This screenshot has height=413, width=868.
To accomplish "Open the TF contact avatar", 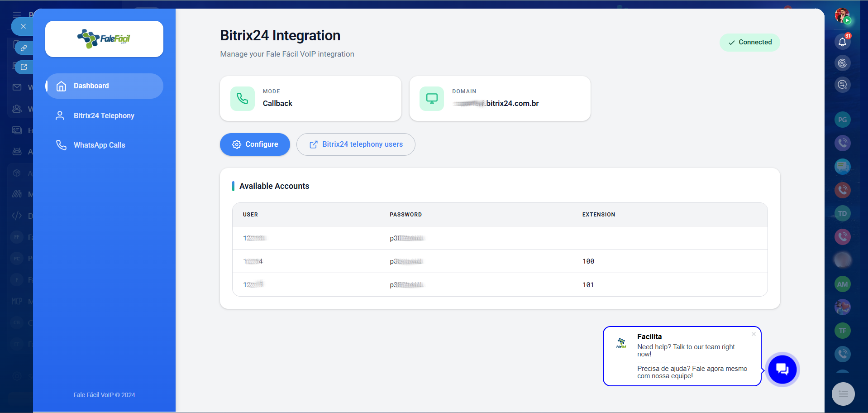I will [x=842, y=331].
